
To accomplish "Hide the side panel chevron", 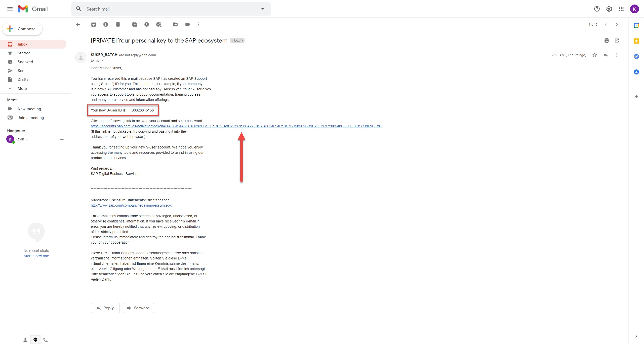I will click(636, 336).
